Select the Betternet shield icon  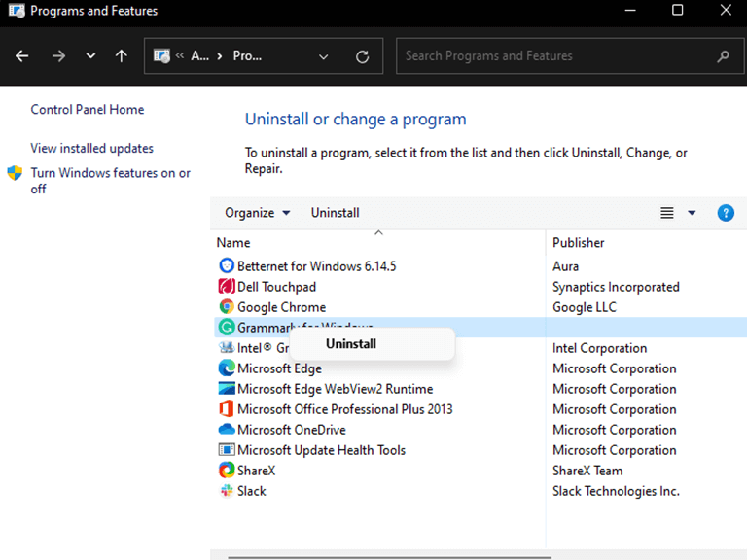point(227,265)
